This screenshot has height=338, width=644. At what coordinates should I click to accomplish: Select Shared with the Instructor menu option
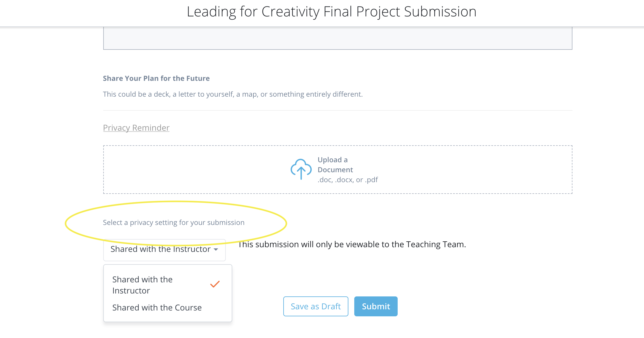pyautogui.click(x=143, y=285)
